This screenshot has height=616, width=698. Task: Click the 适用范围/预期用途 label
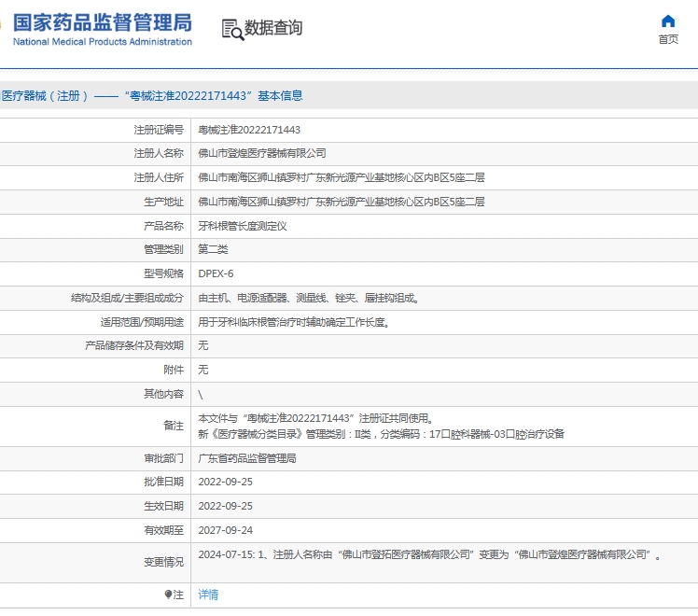pyautogui.click(x=142, y=322)
